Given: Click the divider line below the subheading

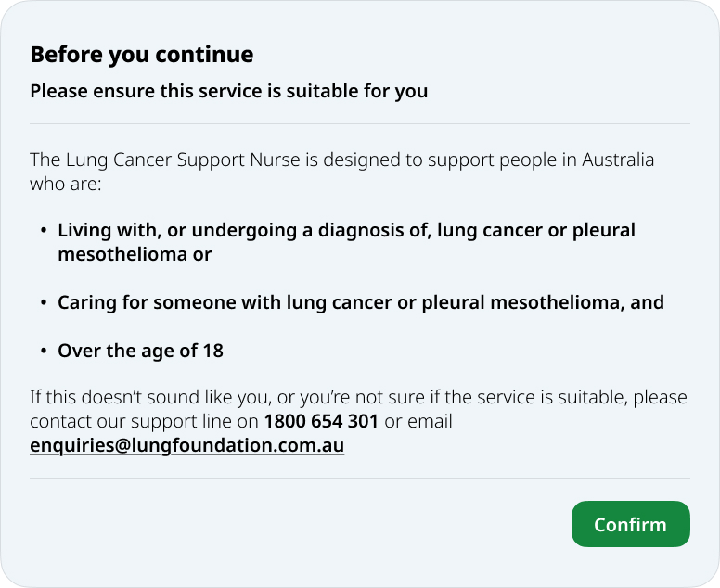Looking at the screenshot, I should (x=360, y=123).
